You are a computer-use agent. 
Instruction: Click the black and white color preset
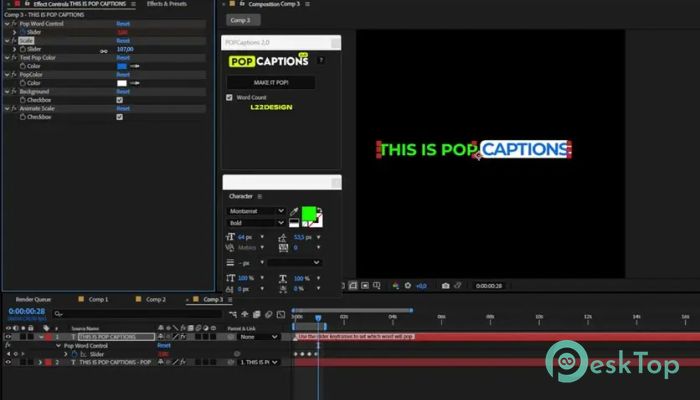294,222
